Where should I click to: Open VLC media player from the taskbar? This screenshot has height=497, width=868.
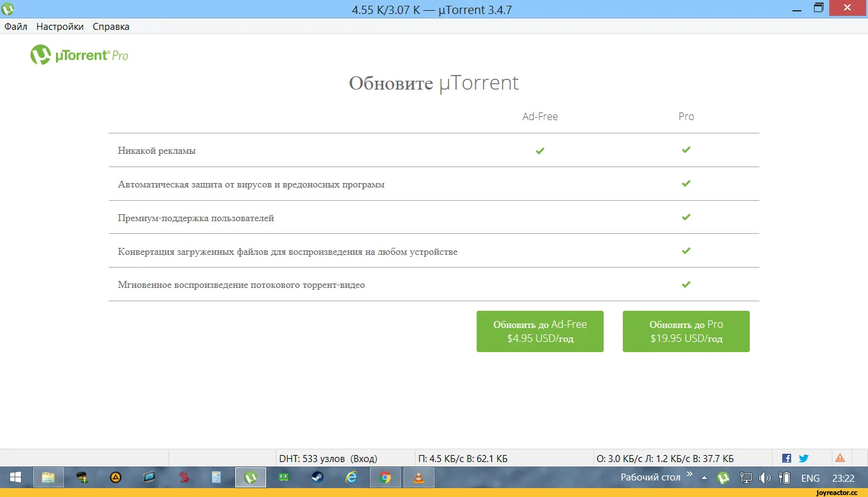[x=419, y=477]
